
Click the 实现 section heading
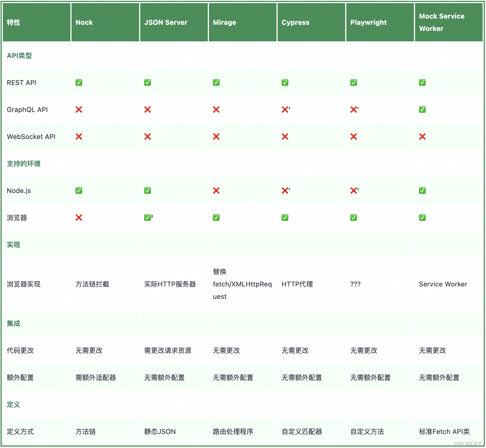tap(14, 245)
